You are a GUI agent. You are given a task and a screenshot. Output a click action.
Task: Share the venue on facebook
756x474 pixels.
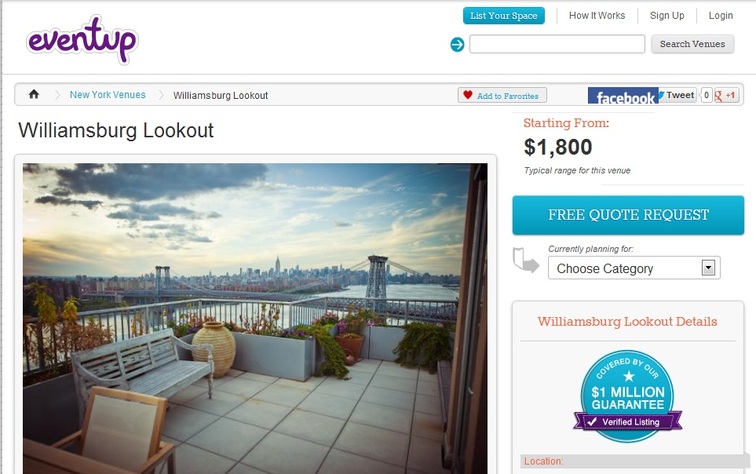pyautogui.click(x=623, y=96)
